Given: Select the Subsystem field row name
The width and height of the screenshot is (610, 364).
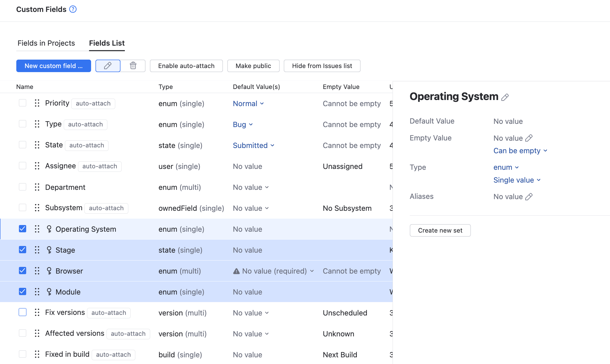Looking at the screenshot, I should [x=64, y=208].
